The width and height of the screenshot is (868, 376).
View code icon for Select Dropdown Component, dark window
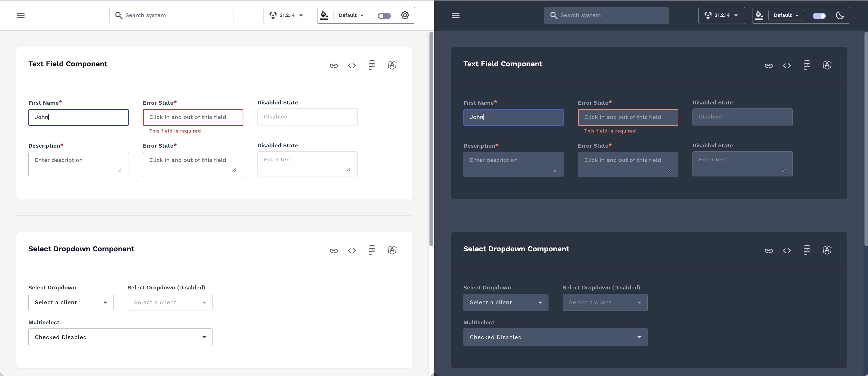tap(787, 250)
